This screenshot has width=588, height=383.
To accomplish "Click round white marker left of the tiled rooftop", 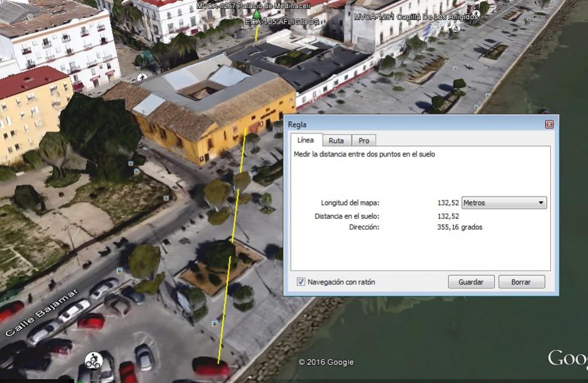I will click(x=142, y=77).
